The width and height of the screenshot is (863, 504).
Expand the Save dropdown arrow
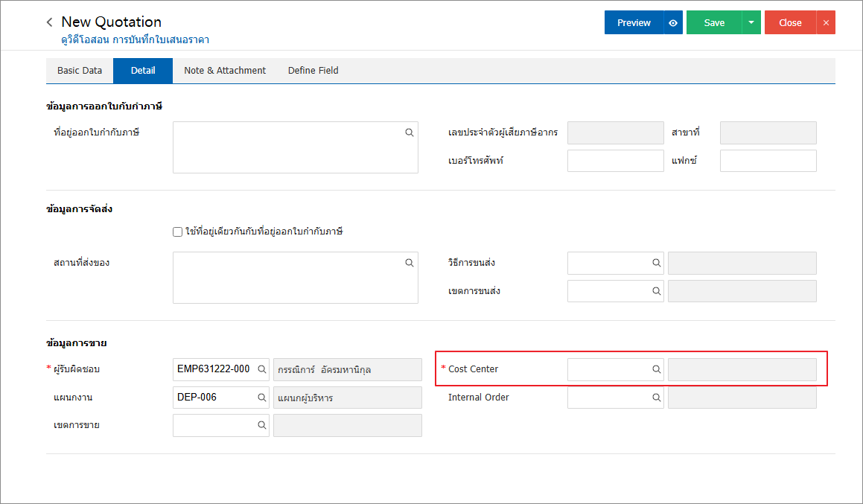pos(751,23)
